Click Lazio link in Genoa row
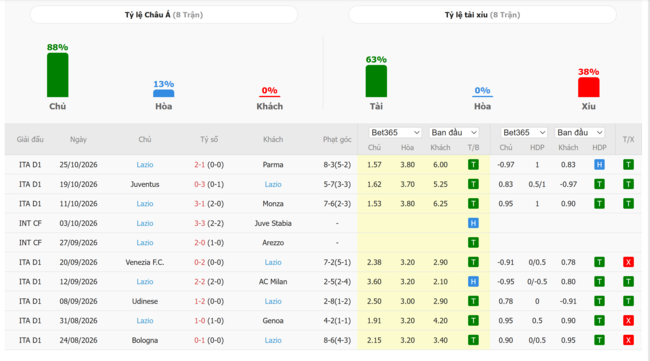650x361 pixels. 145,320
